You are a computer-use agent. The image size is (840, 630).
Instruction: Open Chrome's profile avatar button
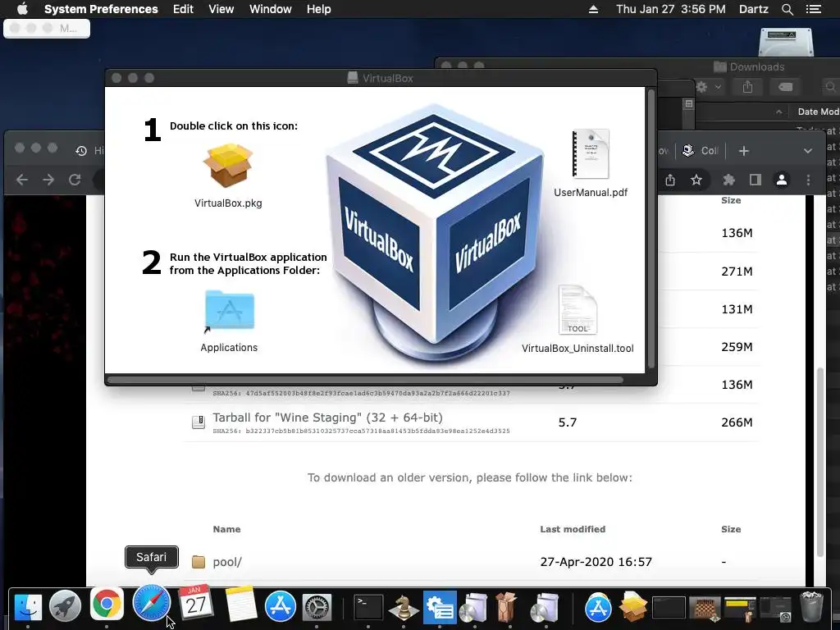[x=782, y=180]
